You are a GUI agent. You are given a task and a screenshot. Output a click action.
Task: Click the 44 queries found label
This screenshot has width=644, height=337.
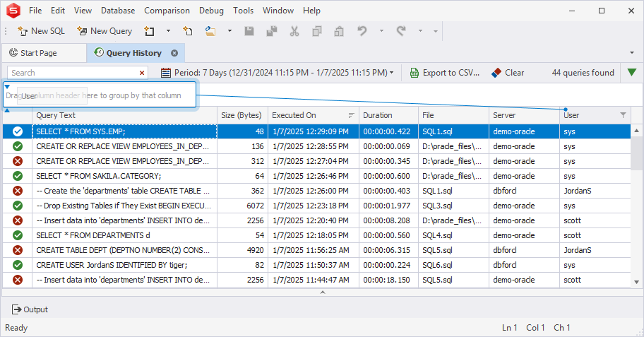click(x=583, y=73)
